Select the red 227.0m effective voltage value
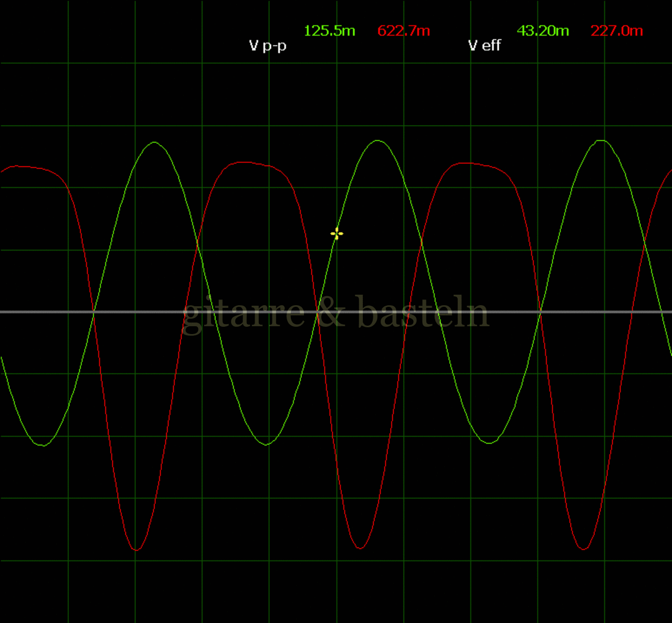 coord(617,31)
